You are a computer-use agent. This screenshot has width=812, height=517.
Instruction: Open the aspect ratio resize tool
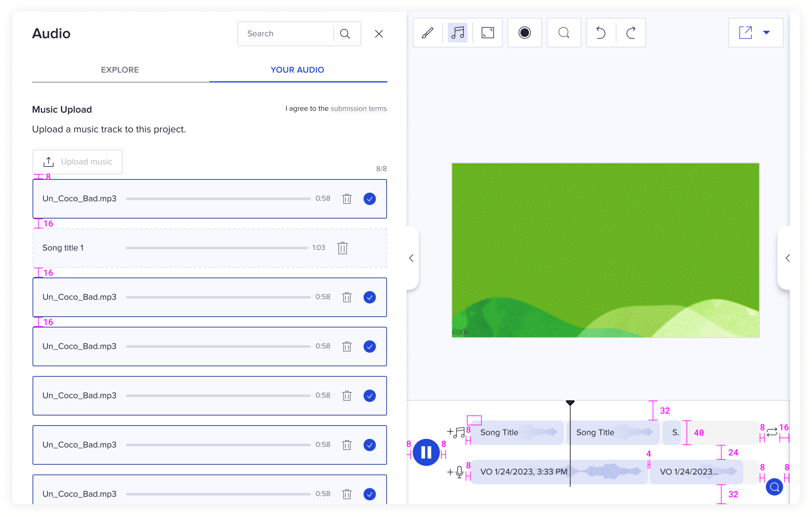click(488, 33)
